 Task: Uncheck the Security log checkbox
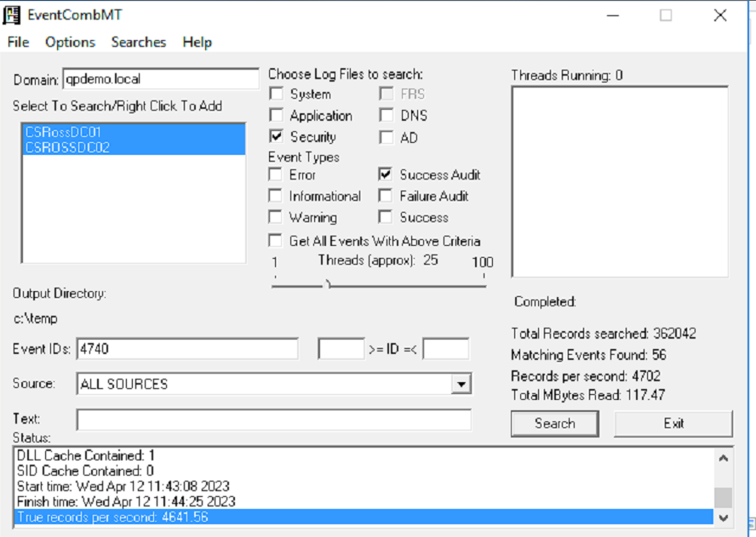click(x=277, y=136)
